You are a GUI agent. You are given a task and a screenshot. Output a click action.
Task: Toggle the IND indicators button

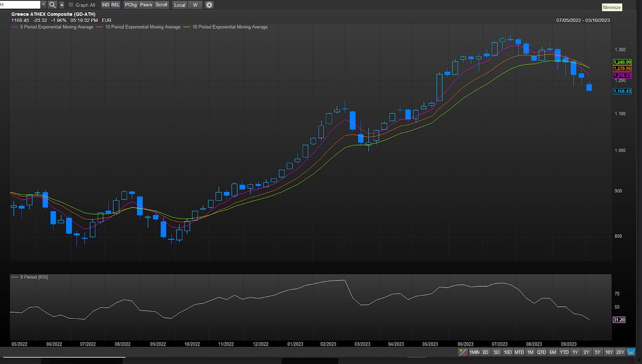tap(105, 5)
